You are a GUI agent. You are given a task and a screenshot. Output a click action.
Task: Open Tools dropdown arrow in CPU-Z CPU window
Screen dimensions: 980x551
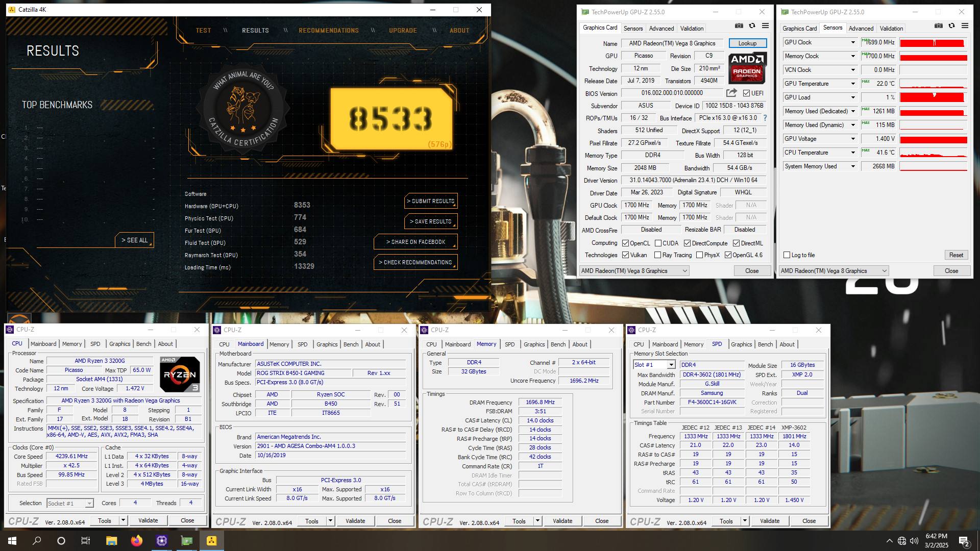(x=123, y=520)
